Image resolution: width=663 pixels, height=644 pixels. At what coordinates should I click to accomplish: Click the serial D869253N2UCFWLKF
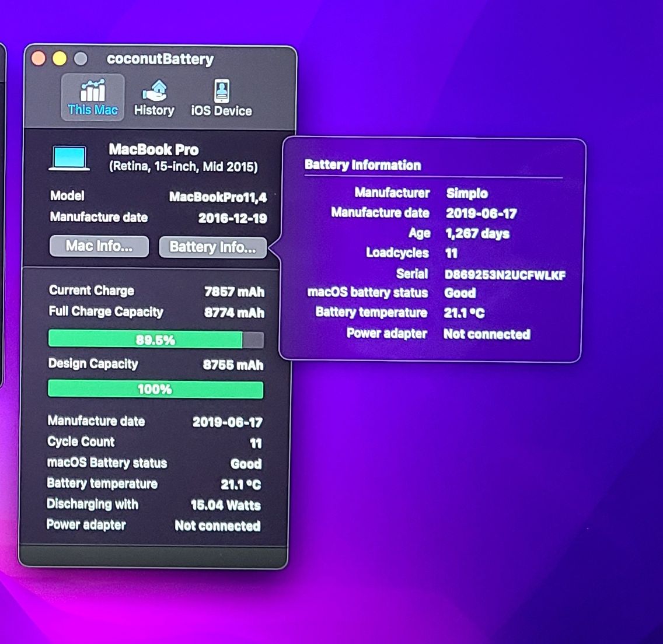coord(505,275)
